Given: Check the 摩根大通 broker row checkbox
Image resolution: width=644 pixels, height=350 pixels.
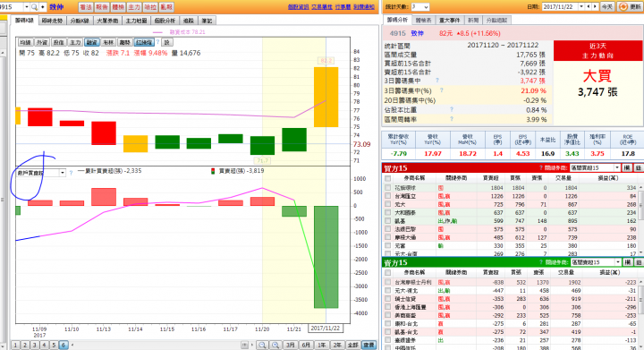Looking at the screenshot, I should (x=387, y=237).
